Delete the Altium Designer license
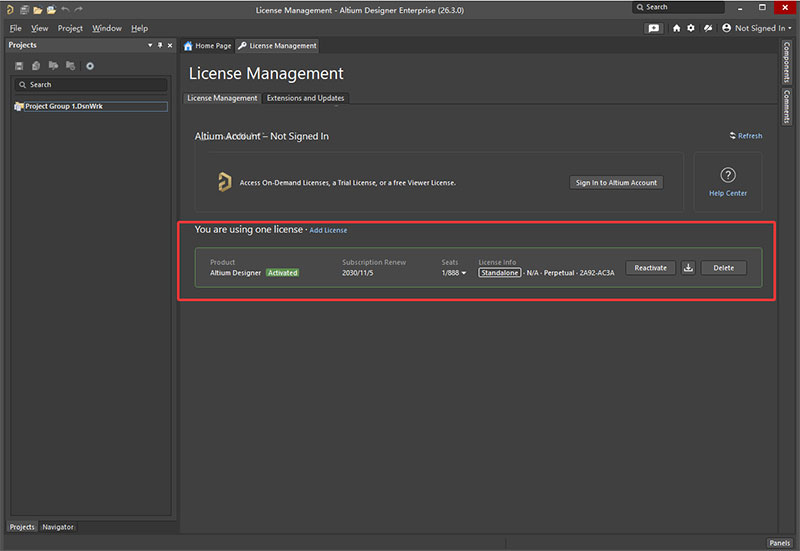Screen dimensions: 800x551 point(723,268)
